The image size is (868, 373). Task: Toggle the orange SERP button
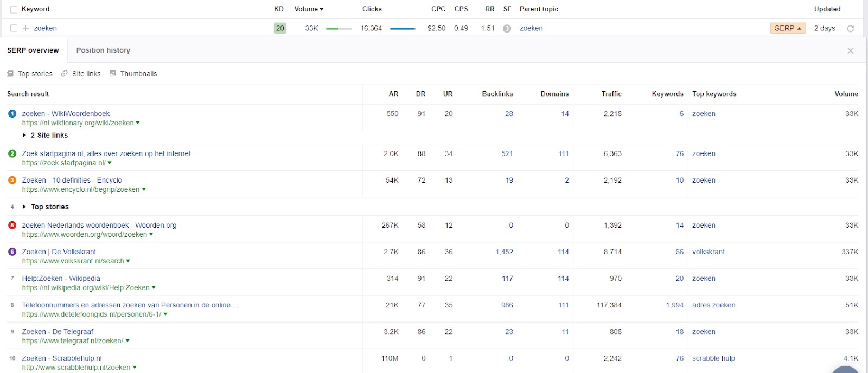787,28
